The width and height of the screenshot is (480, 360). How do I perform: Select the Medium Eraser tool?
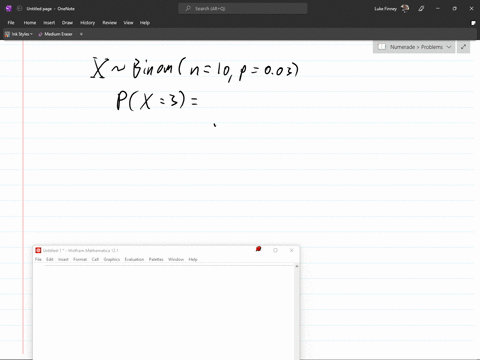(x=55, y=34)
